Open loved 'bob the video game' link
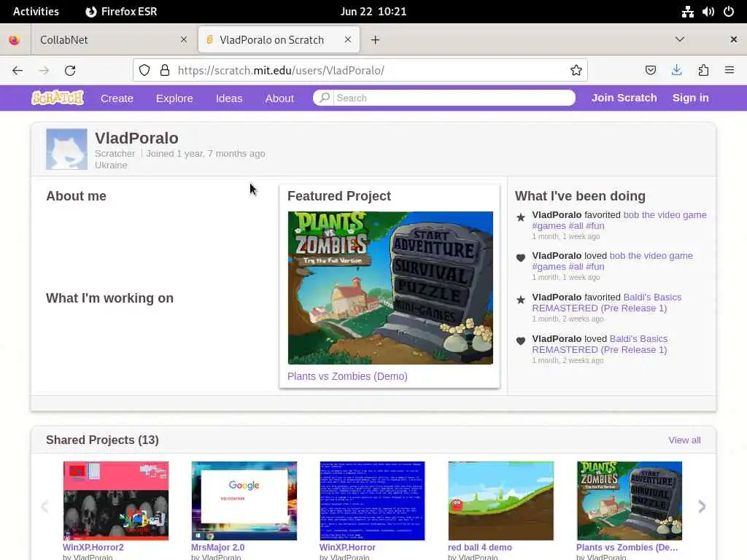This screenshot has width=747, height=560. pyautogui.click(x=613, y=261)
